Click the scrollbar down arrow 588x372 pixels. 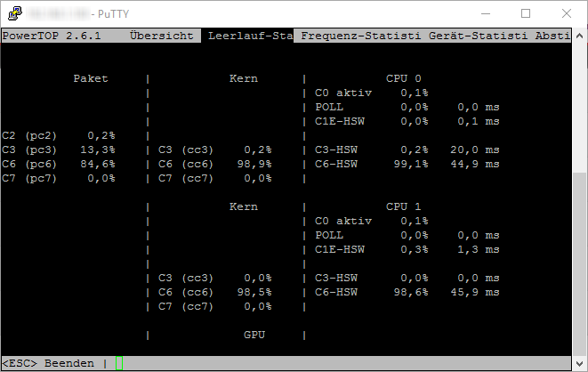pyautogui.click(x=579, y=364)
